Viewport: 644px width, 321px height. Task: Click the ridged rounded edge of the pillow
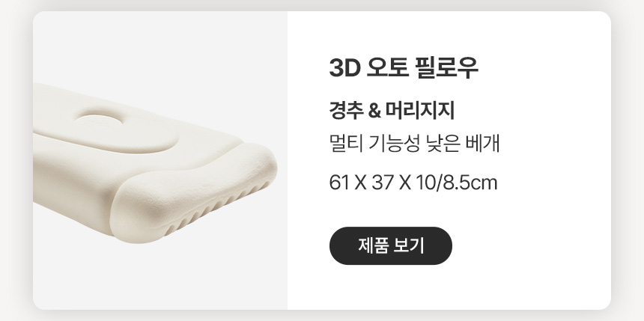point(193,193)
